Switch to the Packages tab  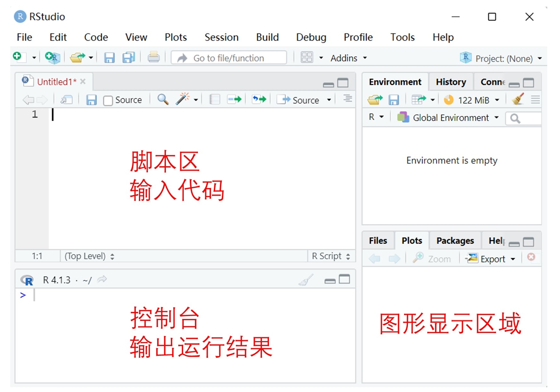(x=455, y=241)
